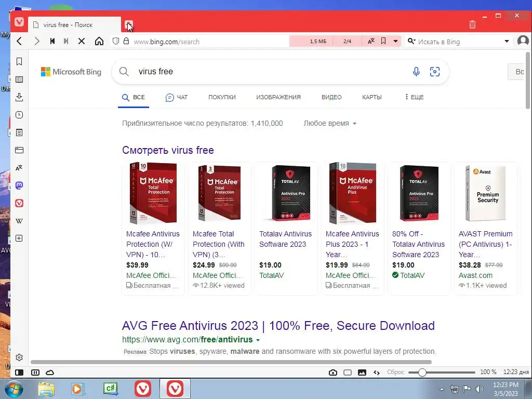Open search engine dropdown arrow
This screenshot has width=532, height=399.
click(507, 42)
